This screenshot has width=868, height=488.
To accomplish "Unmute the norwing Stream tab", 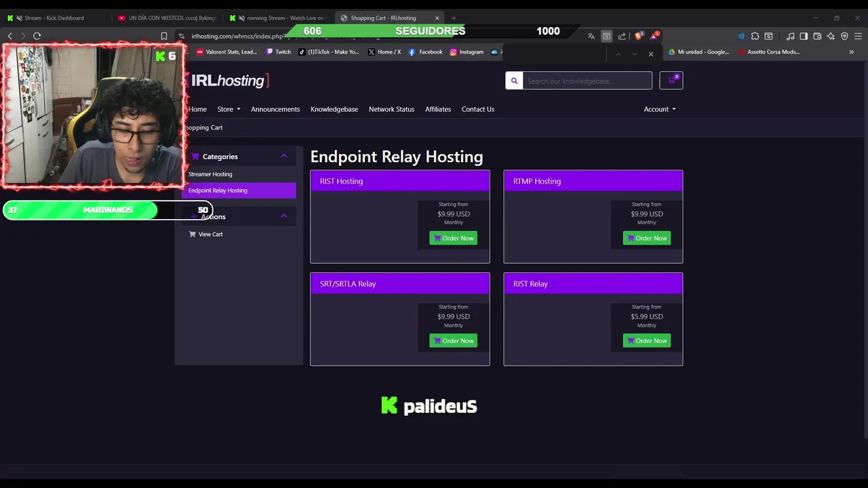I will pos(241,18).
